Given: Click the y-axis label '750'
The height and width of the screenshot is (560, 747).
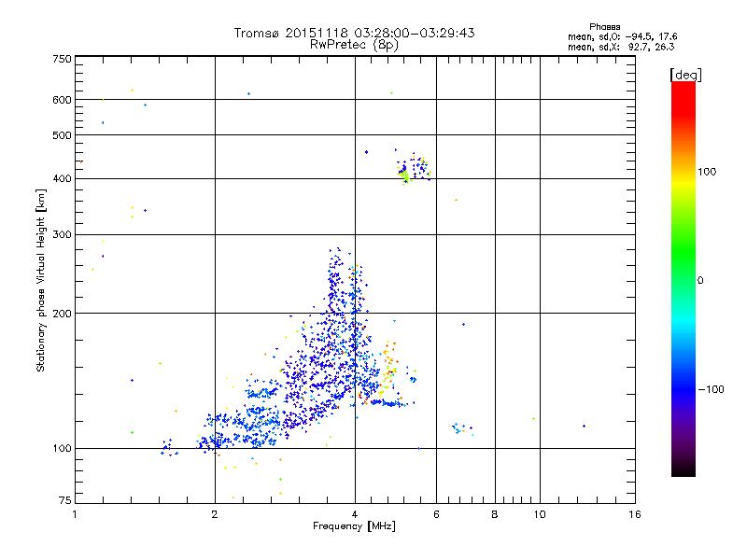Looking at the screenshot, I should [62, 59].
